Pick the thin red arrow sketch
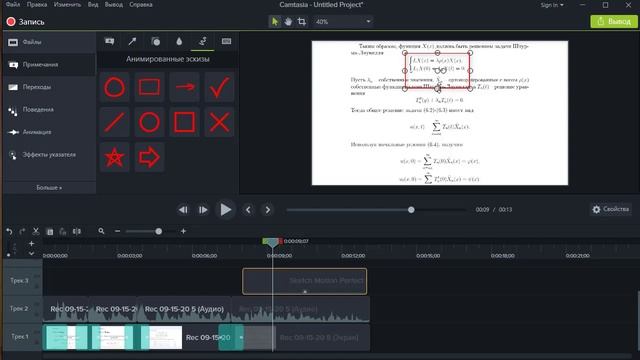The image size is (640, 360). [184, 87]
